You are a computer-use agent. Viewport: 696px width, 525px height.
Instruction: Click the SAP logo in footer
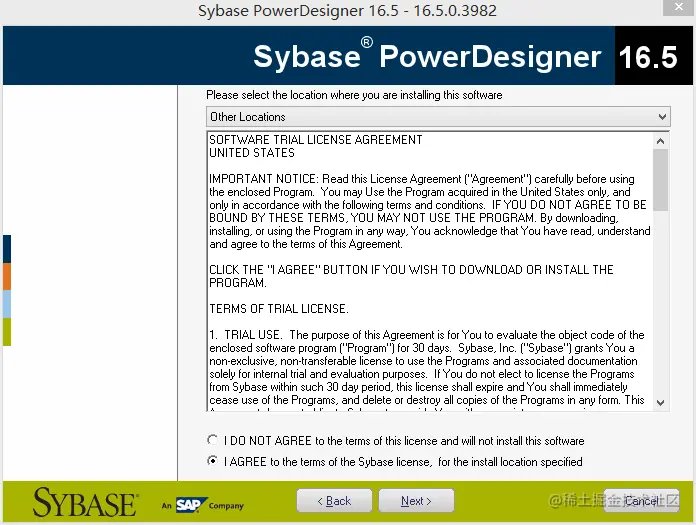click(191, 505)
